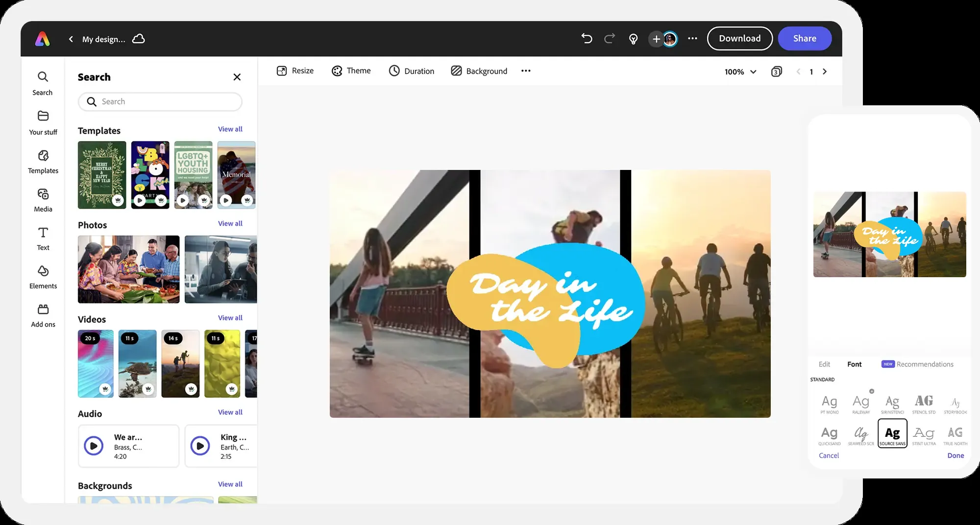Open the Elements panel in sidebar
Screen dimensions: 980x525
[43, 277]
